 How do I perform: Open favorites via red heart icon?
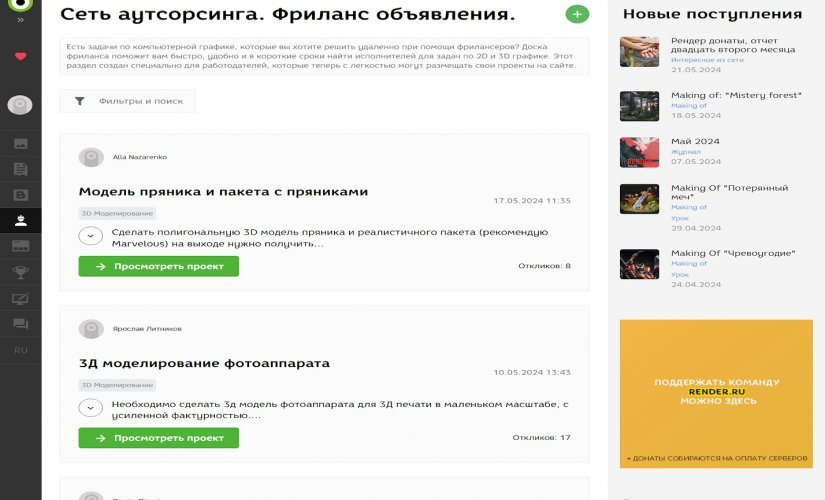(21, 56)
